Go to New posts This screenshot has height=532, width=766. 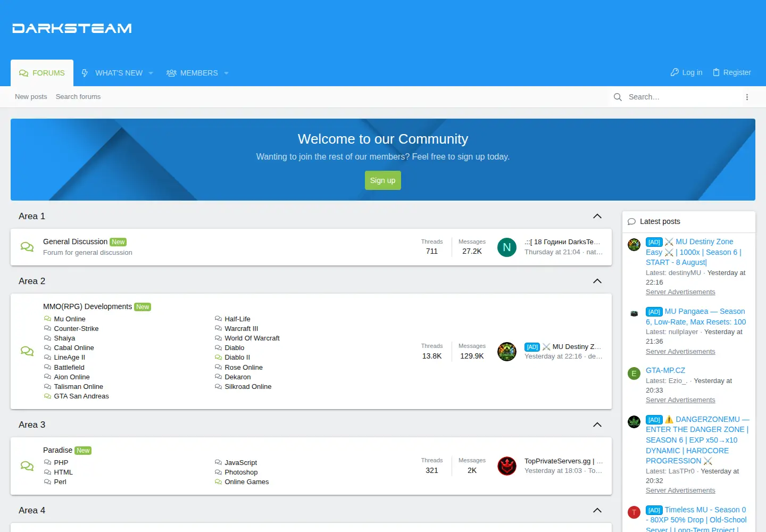point(31,97)
